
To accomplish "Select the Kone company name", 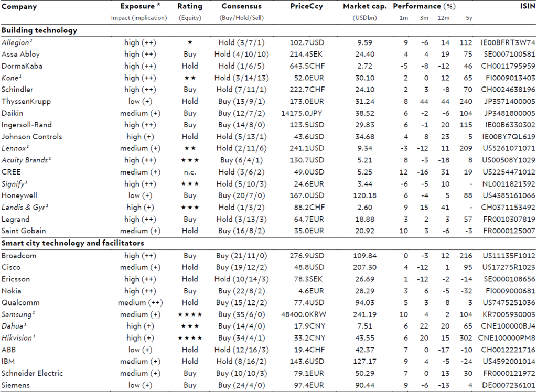I will (12, 78).
